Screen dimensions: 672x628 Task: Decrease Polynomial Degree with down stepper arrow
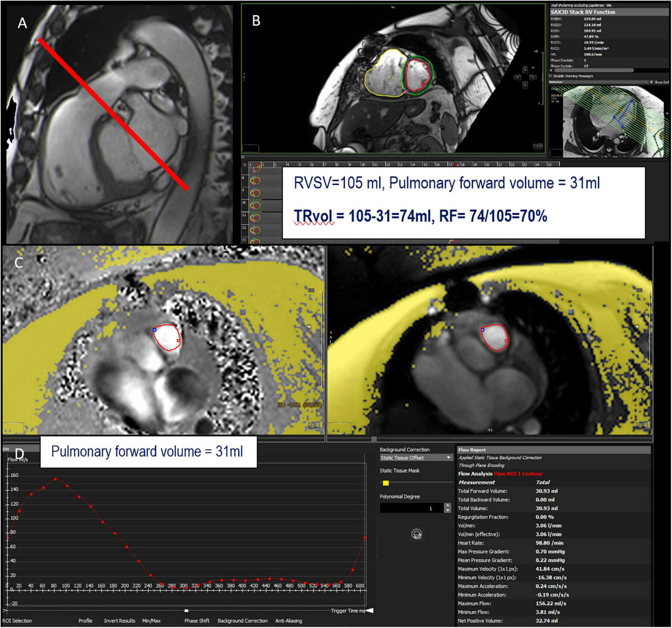point(448,511)
